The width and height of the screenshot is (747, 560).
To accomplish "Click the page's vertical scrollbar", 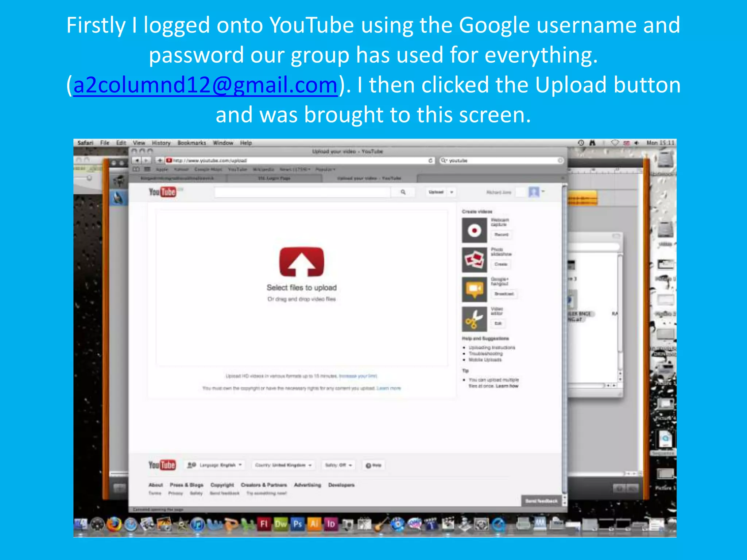I will pos(565,343).
